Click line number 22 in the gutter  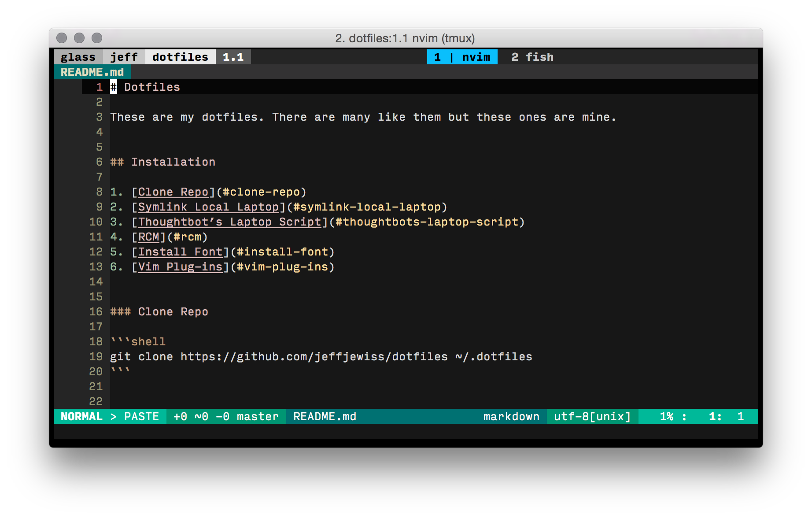pos(96,401)
